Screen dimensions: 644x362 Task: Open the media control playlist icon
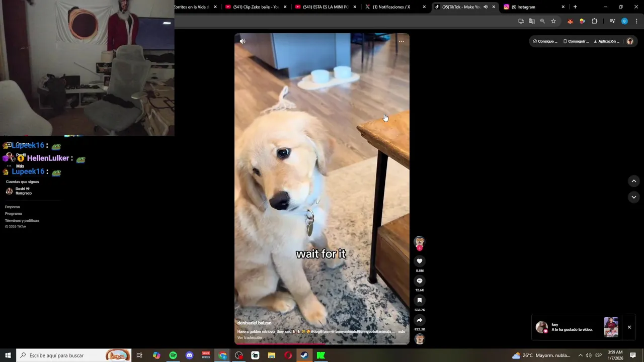point(612,21)
